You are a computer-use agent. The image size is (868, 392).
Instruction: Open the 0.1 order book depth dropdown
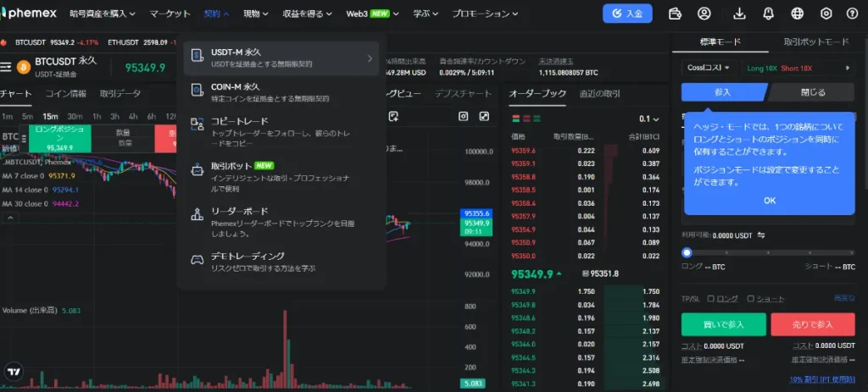(648, 119)
